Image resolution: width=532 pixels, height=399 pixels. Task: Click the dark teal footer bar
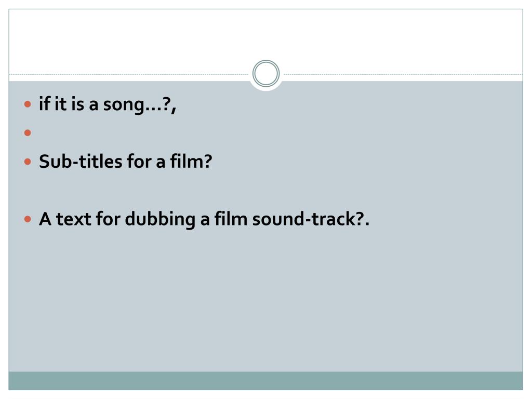[266, 381]
